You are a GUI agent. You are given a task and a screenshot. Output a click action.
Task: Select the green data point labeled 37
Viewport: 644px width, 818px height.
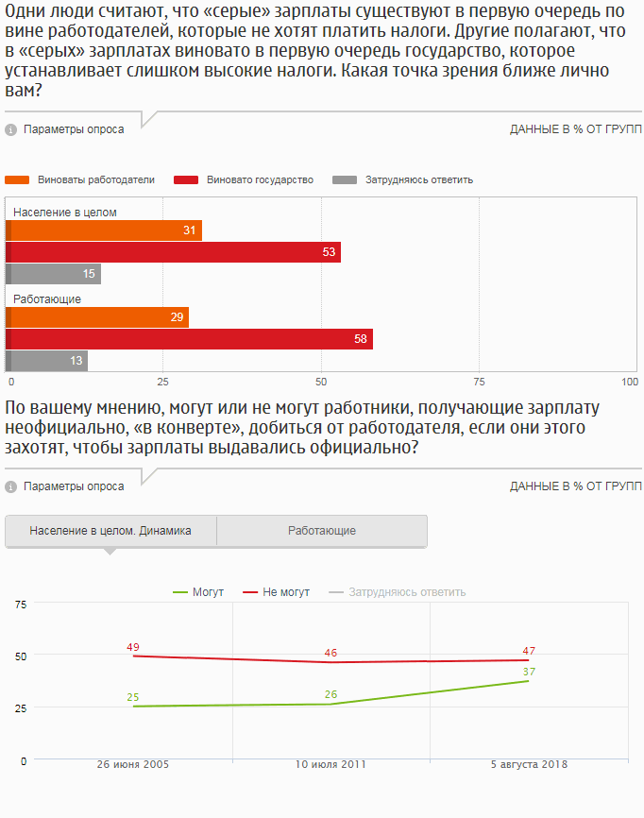tap(529, 680)
